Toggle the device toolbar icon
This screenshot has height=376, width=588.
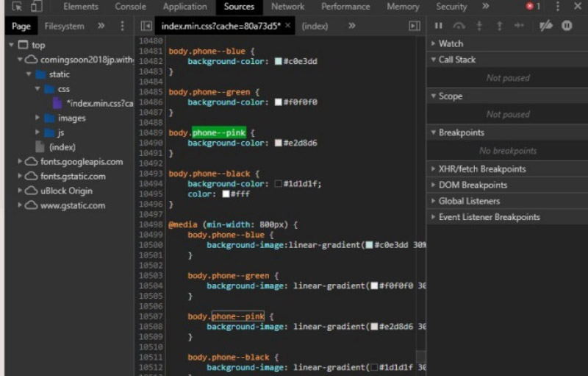(36, 7)
